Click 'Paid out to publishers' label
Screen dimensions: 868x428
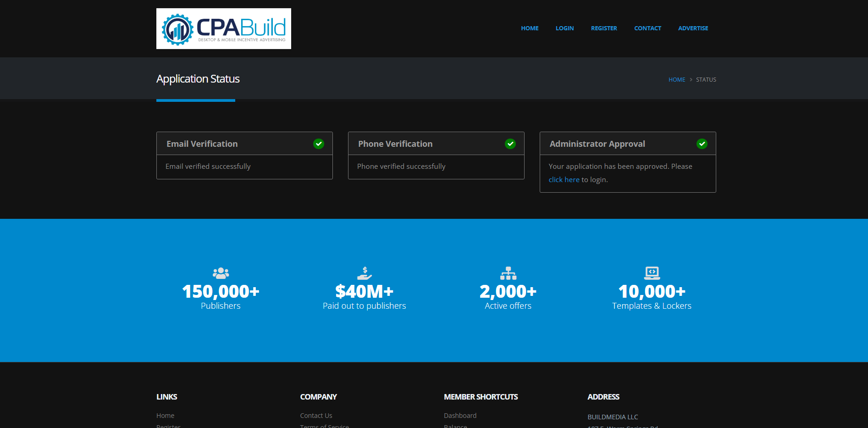click(365, 306)
